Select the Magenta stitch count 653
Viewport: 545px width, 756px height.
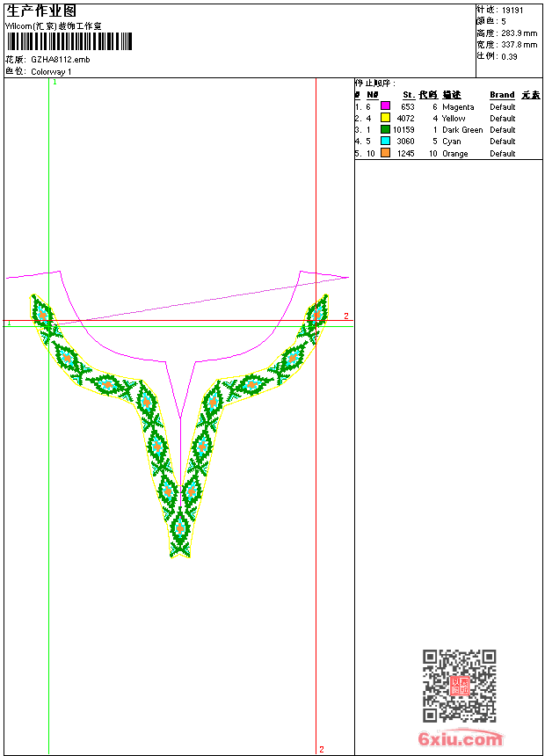coord(408,107)
